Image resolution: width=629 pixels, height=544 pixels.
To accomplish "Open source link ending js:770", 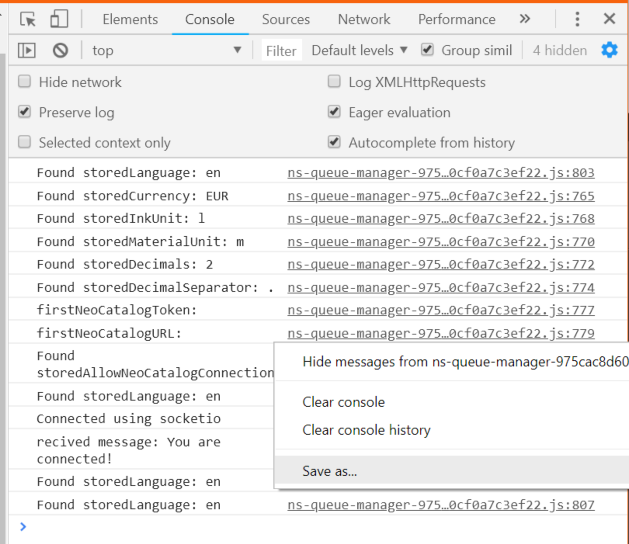I will [441, 242].
